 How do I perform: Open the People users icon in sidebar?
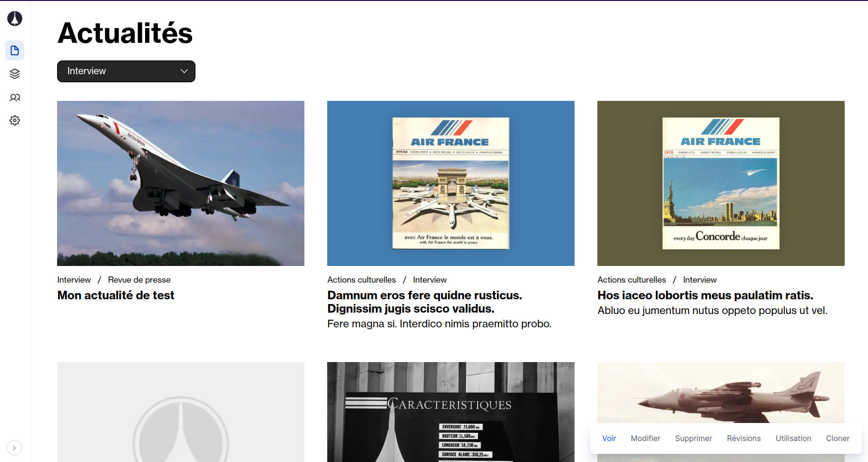click(15, 98)
